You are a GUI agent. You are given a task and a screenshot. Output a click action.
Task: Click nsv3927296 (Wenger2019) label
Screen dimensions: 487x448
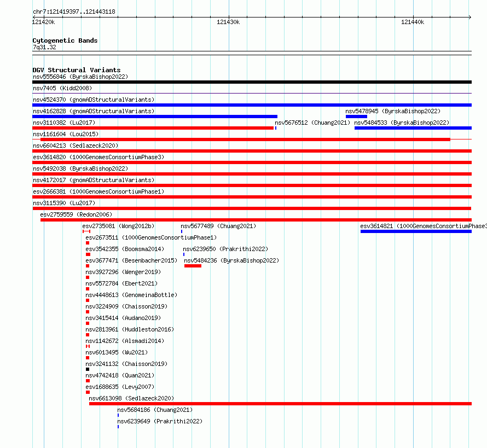pos(123,272)
